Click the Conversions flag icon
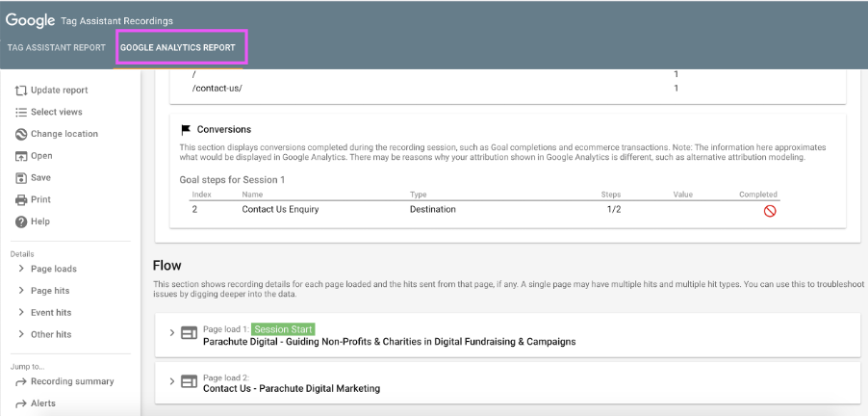 coord(186,130)
